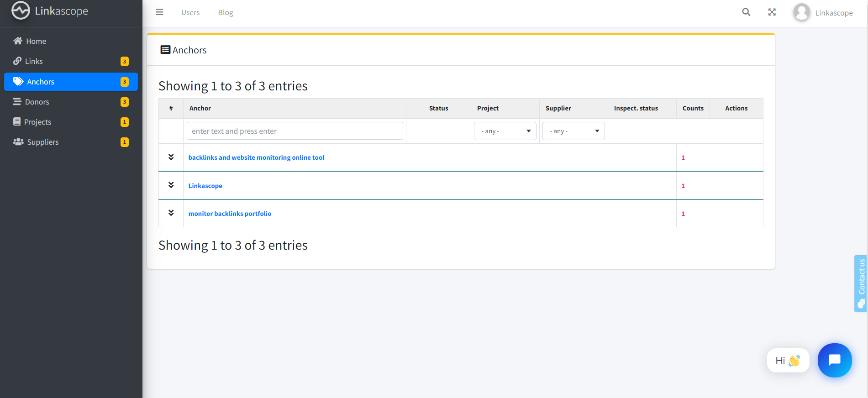The width and height of the screenshot is (868, 398).
Task: Click the Anchors tags icon
Action: 18,82
